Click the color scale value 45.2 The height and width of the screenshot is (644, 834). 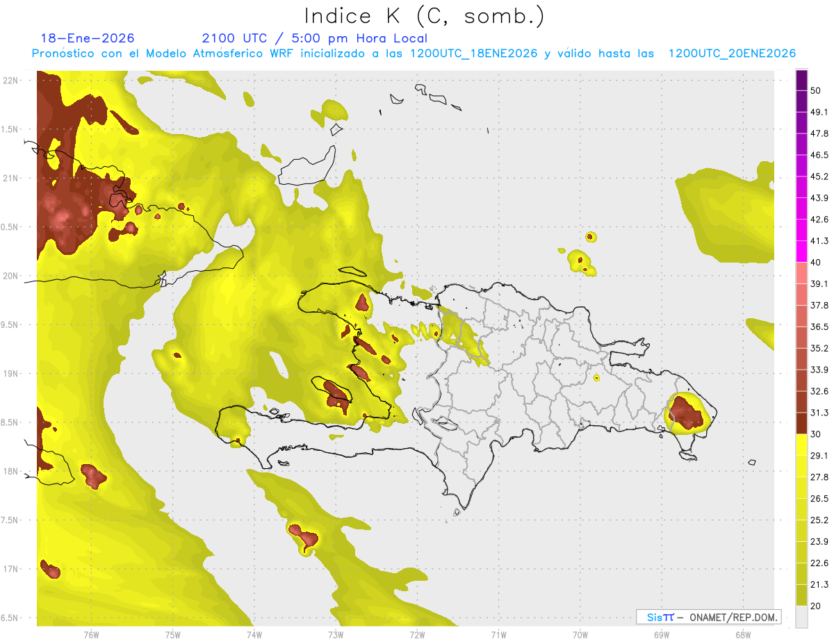pos(819,176)
